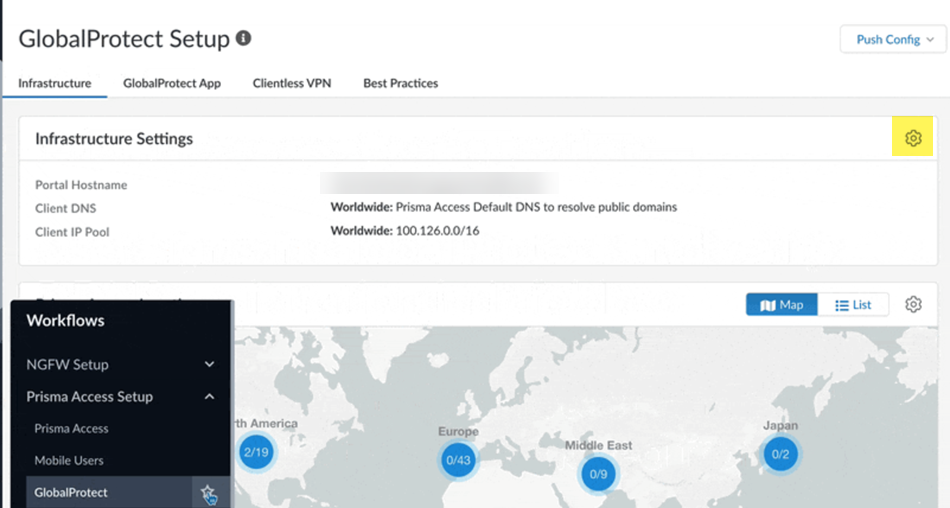This screenshot has height=508, width=950.
Task: Switch to List view
Action: (x=853, y=305)
